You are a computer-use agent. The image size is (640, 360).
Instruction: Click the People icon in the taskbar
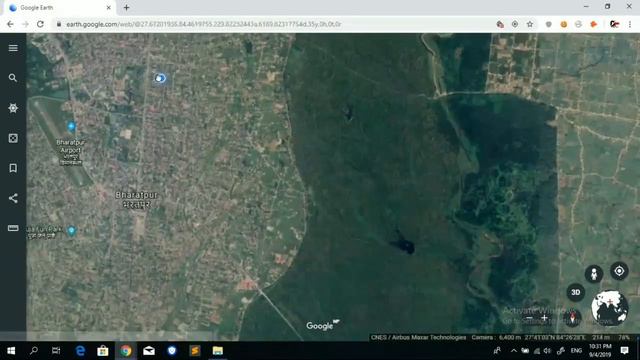point(497,351)
